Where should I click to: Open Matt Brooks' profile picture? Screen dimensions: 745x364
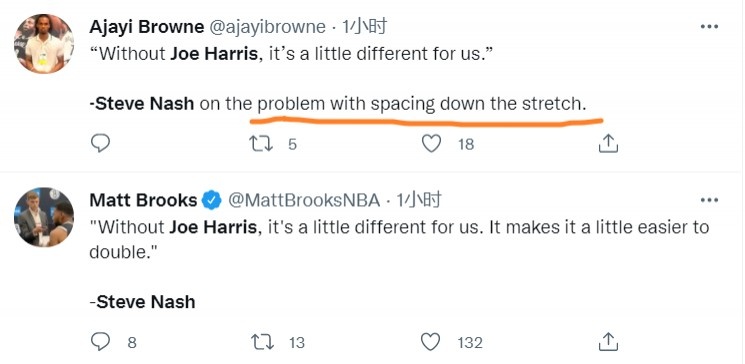pos(44,217)
